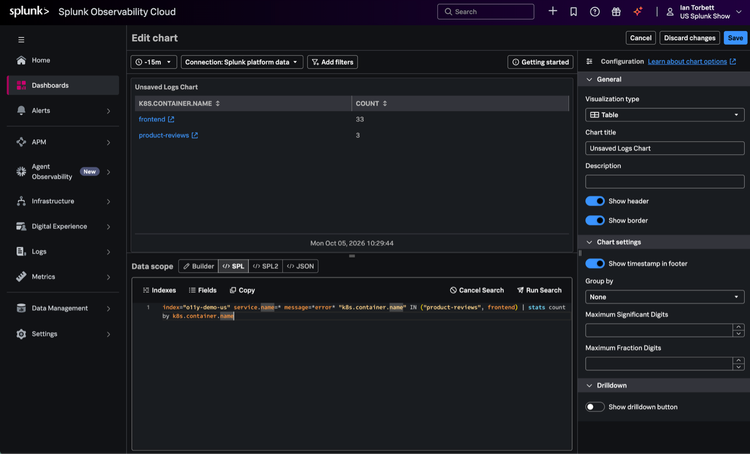Switch to SPL2 tab

pos(265,266)
